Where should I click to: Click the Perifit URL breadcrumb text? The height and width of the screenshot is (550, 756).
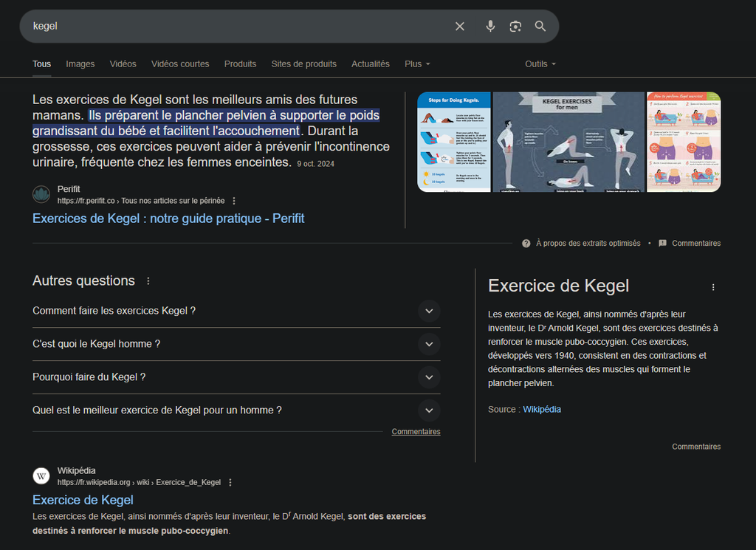coord(141,201)
